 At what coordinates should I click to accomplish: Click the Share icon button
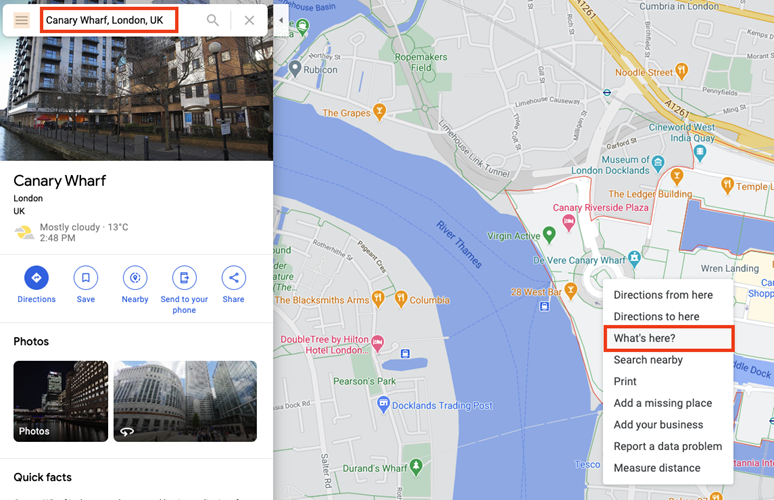[233, 277]
